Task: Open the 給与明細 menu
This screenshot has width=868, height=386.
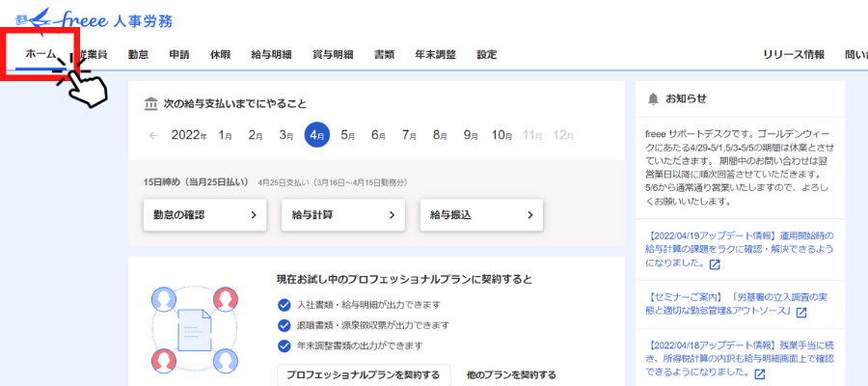Action: point(271,55)
